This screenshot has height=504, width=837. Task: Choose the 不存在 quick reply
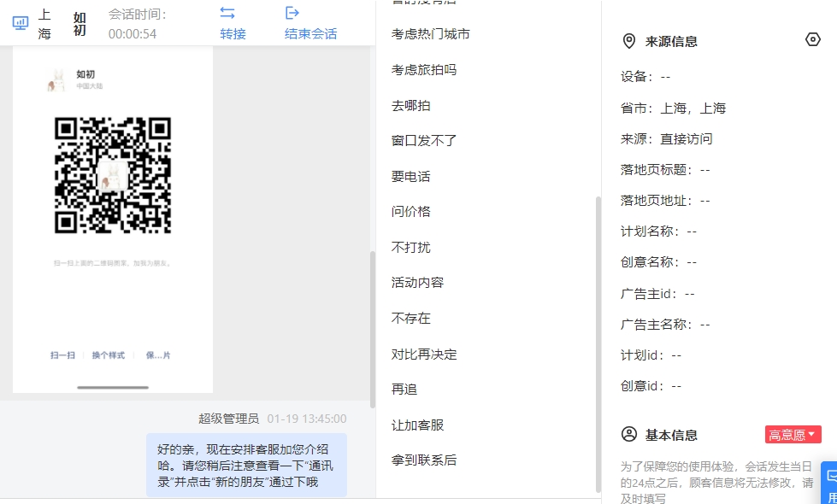coord(411,319)
